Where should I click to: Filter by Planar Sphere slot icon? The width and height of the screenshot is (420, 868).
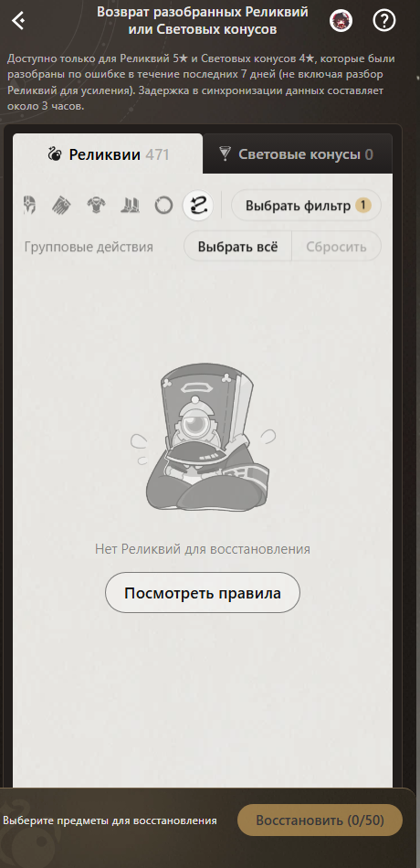click(163, 206)
